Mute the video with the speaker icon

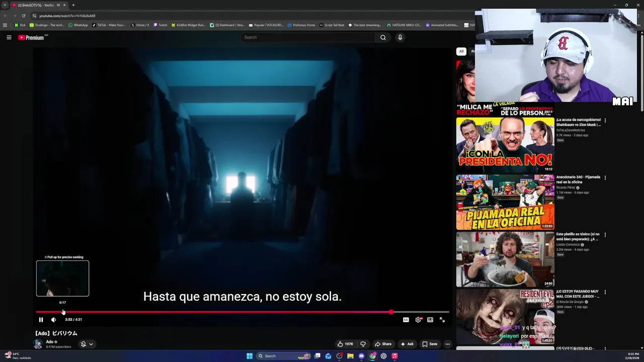53,319
